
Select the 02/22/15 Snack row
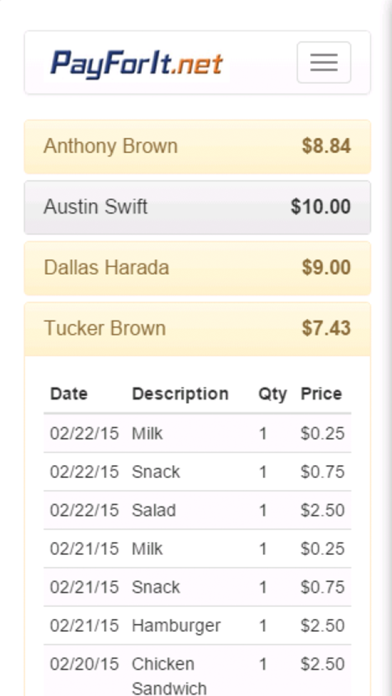click(197, 471)
